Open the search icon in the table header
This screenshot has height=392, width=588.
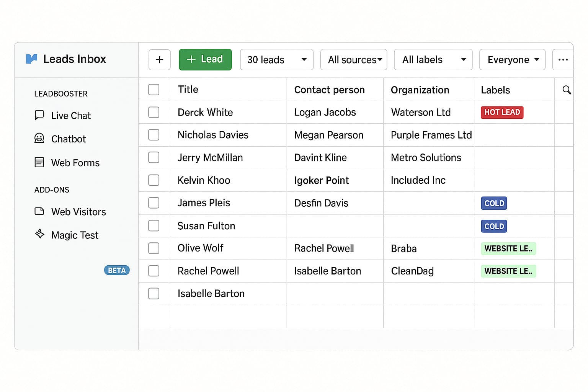tap(567, 90)
